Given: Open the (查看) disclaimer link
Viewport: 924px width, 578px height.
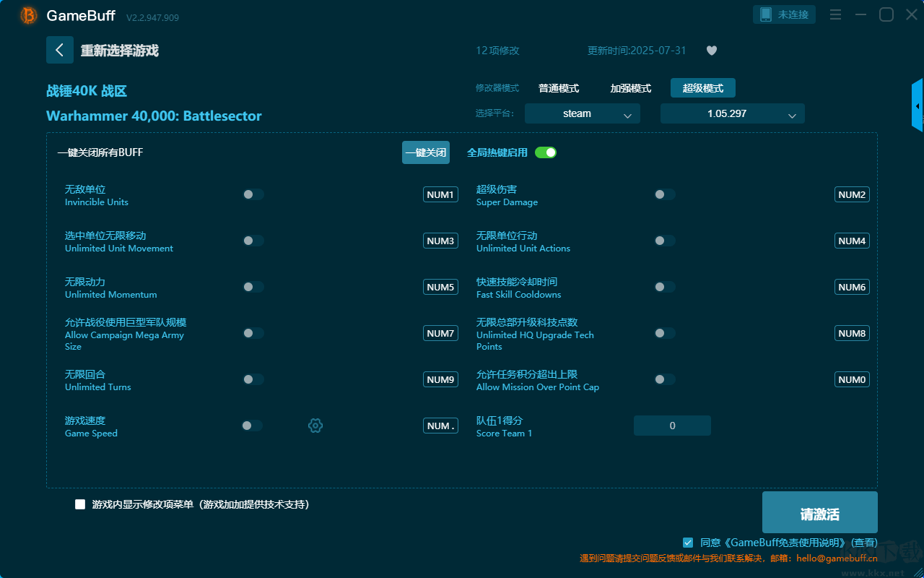Looking at the screenshot, I should pos(864,542).
